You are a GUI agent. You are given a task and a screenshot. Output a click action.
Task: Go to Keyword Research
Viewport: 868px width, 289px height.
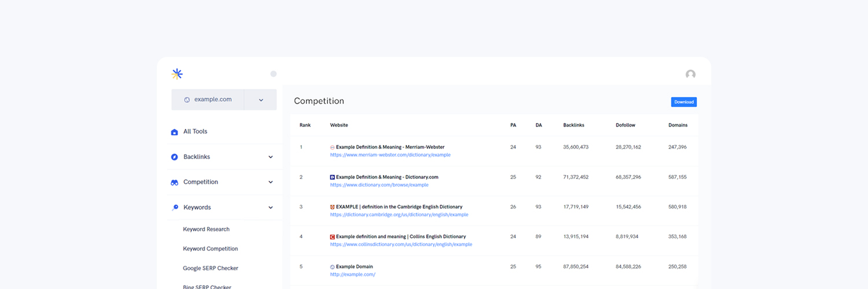click(x=206, y=229)
